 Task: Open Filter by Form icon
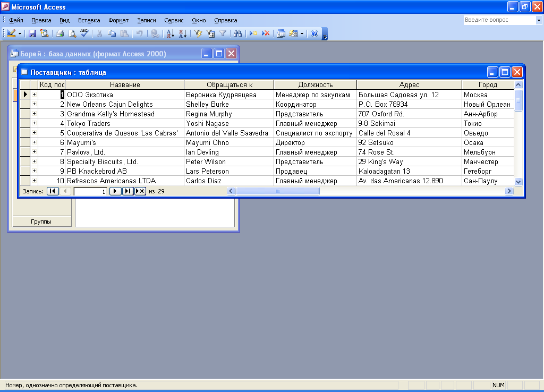coord(210,33)
